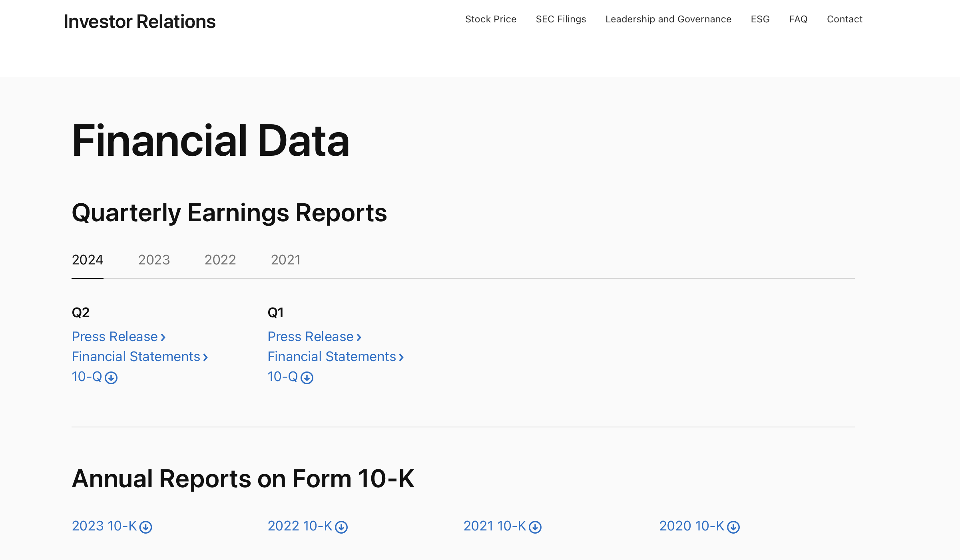Select the 2021 earnings tab
Image resolution: width=960 pixels, height=560 pixels.
point(285,260)
